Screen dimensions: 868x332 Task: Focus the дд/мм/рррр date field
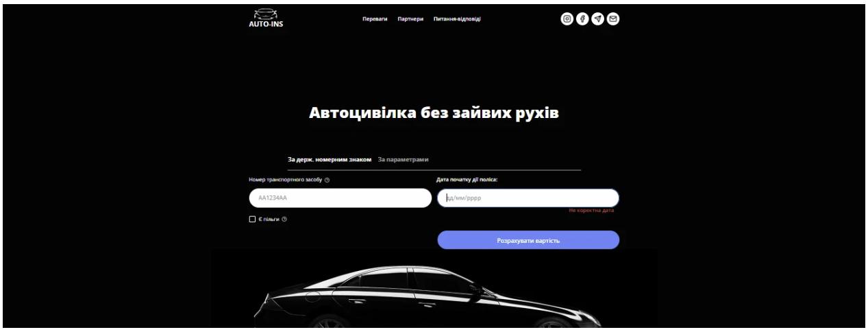coord(528,198)
